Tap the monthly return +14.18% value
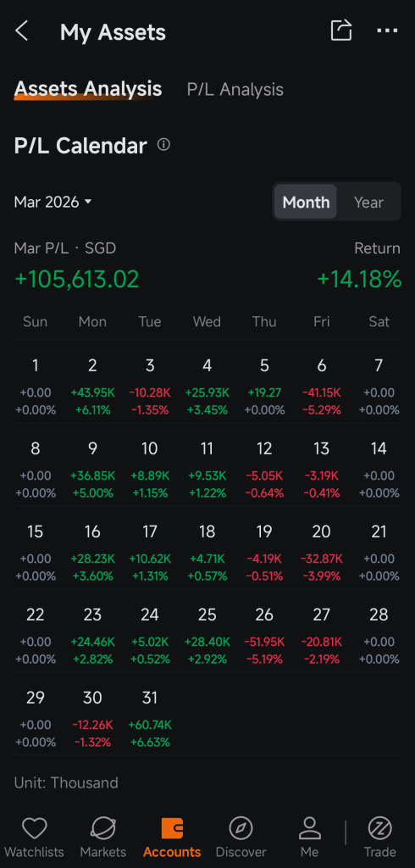Screen dimensions: 415x868 [359, 279]
